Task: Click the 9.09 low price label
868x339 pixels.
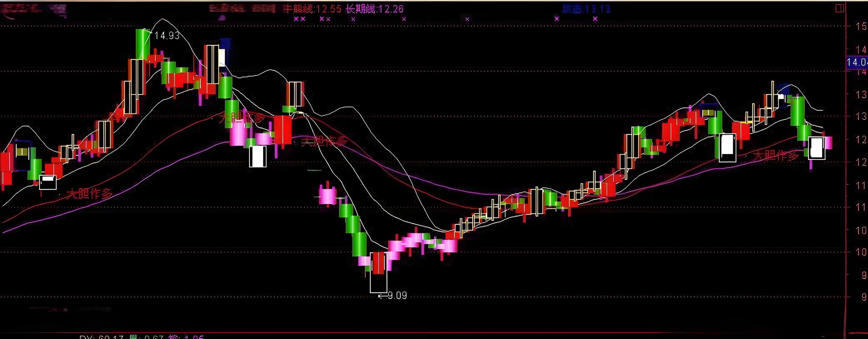Action: (397, 295)
